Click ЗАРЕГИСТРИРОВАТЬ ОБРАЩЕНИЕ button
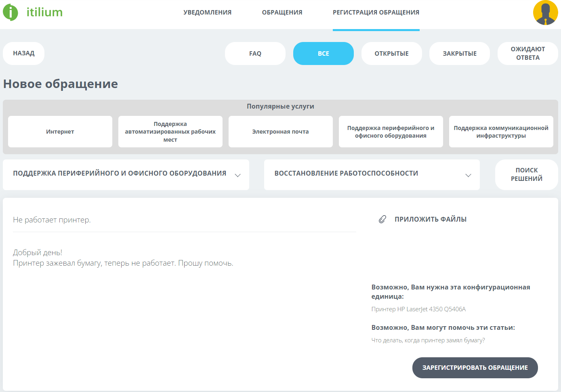The width and height of the screenshot is (561, 392). point(475,368)
